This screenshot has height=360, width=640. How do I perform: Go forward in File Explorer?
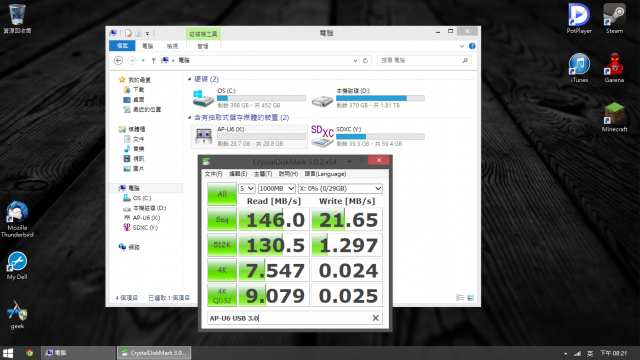coord(131,60)
